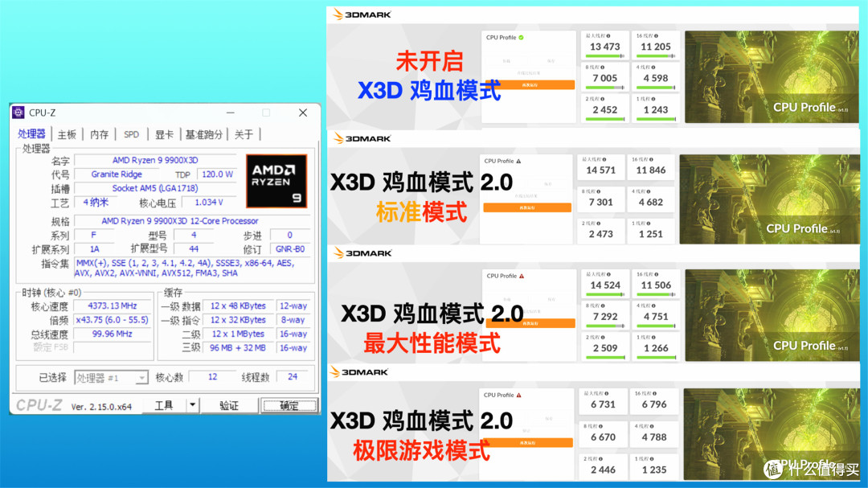Open the CPU Profile thumbnail in the 最大性能模式 panel
This screenshot has width=868, height=488.
tap(772, 314)
